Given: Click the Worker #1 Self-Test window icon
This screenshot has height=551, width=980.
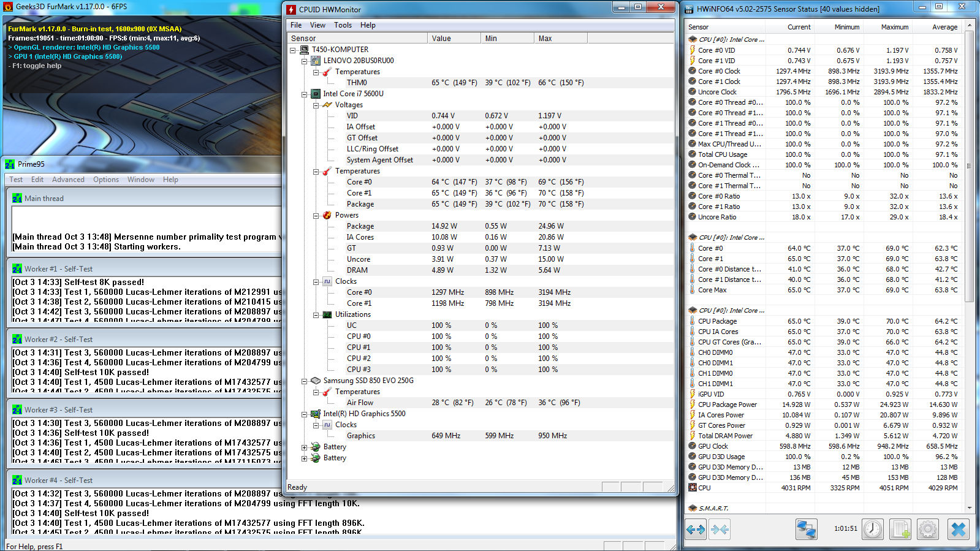Looking at the screenshot, I should 17,269.
